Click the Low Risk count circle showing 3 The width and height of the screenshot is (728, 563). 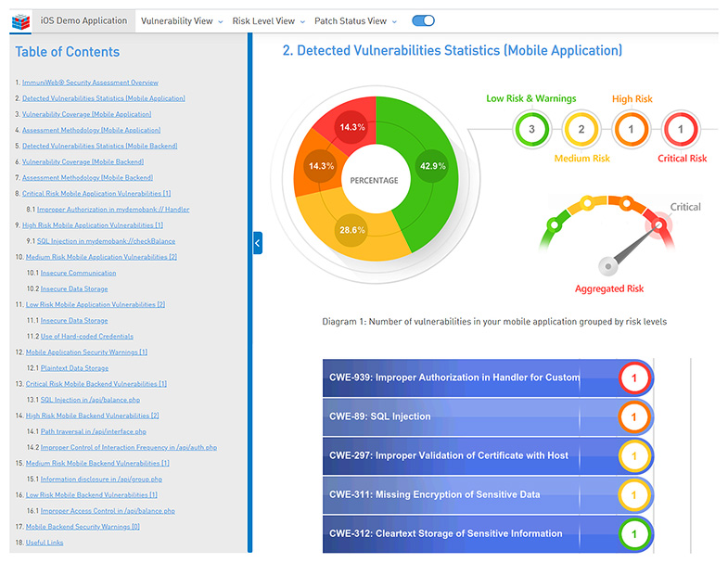pos(531,130)
